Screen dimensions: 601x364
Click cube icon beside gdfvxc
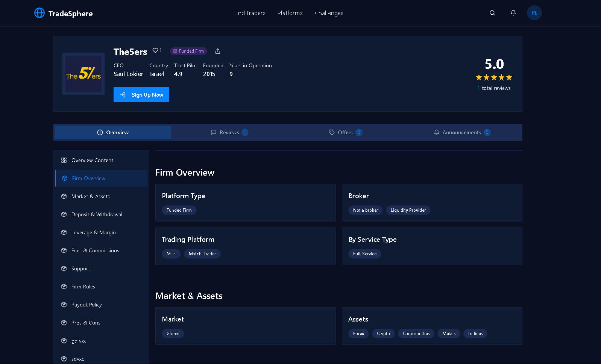pos(64,341)
